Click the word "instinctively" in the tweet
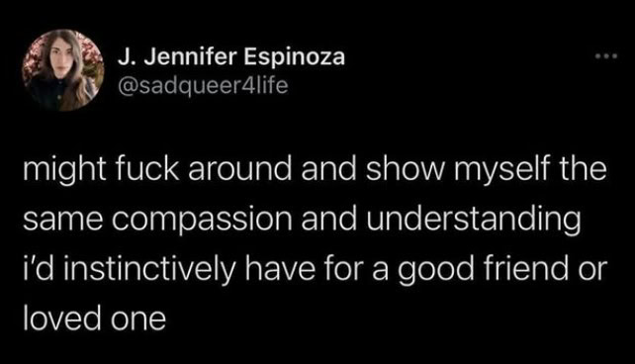This screenshot has height=364, width=635. [x=149, y=270]
